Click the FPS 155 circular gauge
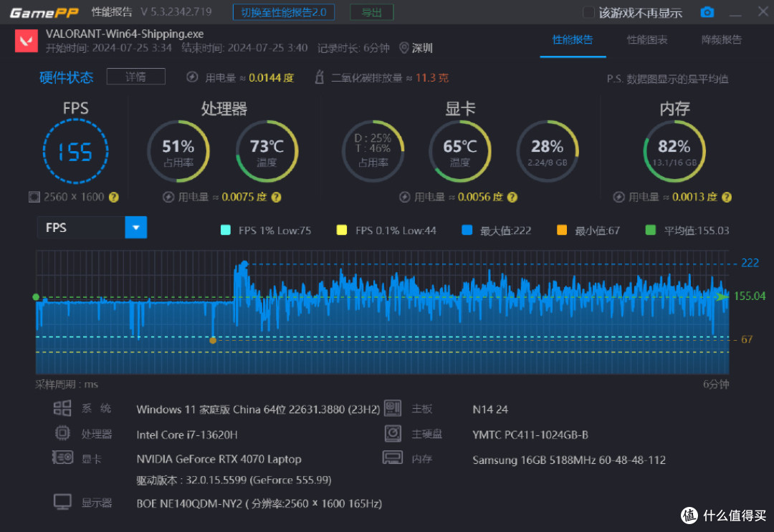 [75, 151]
